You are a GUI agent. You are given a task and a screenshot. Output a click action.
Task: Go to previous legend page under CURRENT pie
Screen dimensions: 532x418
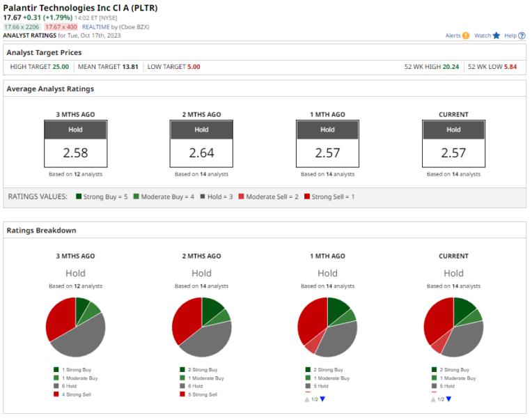(433, 399)
